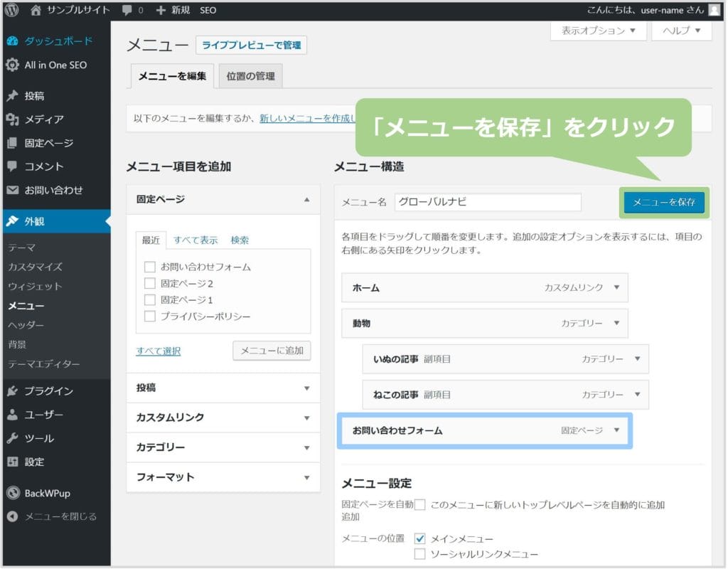Image resolution: width=728 pixels, height=569 pixels.
Task: Collapse sidebar with メニューを閉じる
Action: coord(60,516)
